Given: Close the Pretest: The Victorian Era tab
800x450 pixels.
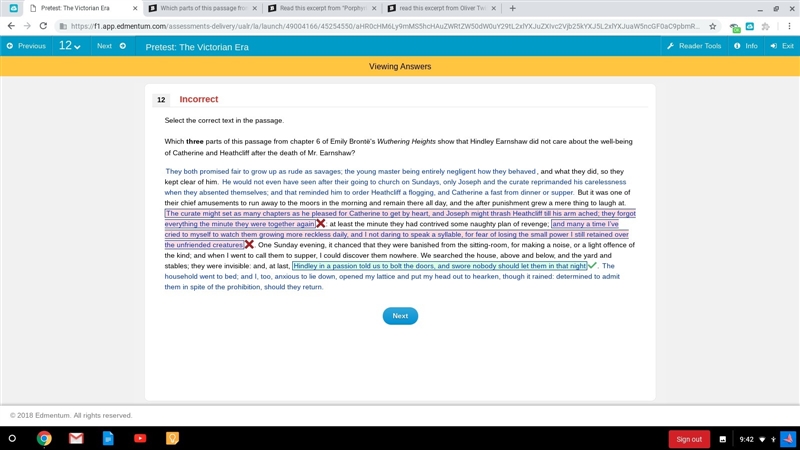Looking at the screenshot, I should coord(135,8).
